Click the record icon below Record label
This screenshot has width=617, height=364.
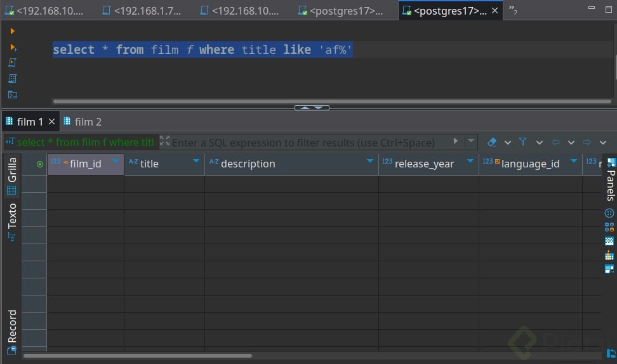point(11,350)
